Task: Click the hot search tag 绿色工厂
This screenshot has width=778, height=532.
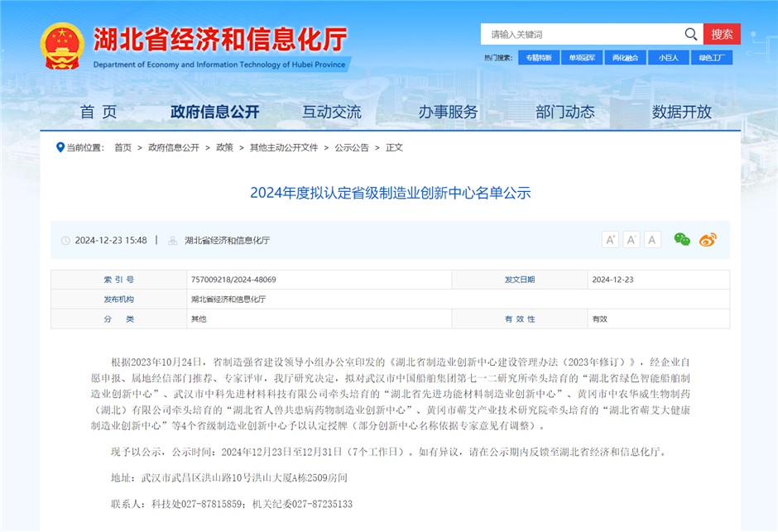Action: [711, 57]
